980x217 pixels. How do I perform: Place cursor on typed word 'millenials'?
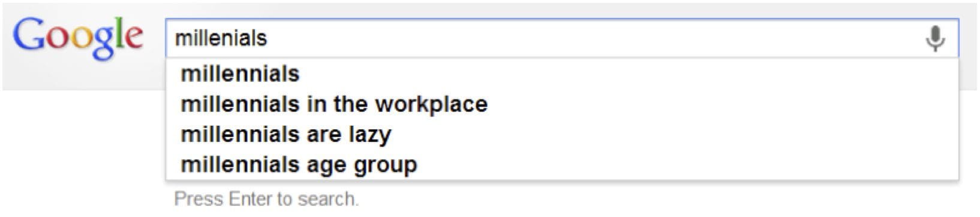pyautogui.click(x=221, y=38)
